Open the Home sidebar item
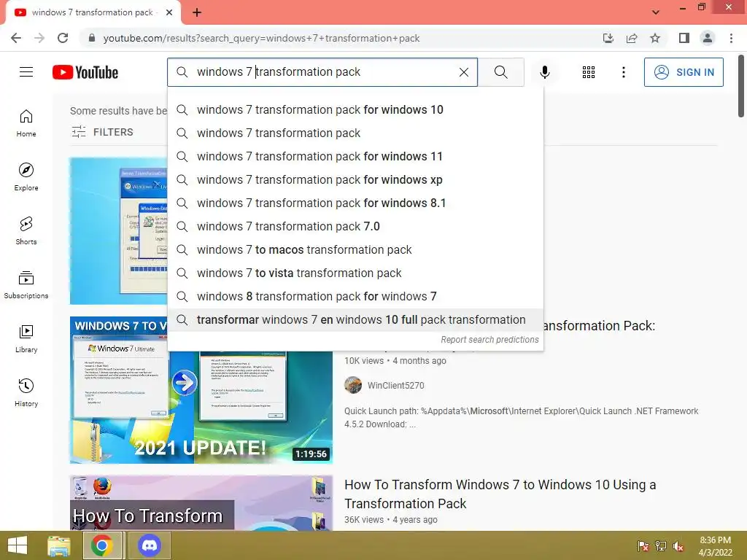 tap(26, 123)
